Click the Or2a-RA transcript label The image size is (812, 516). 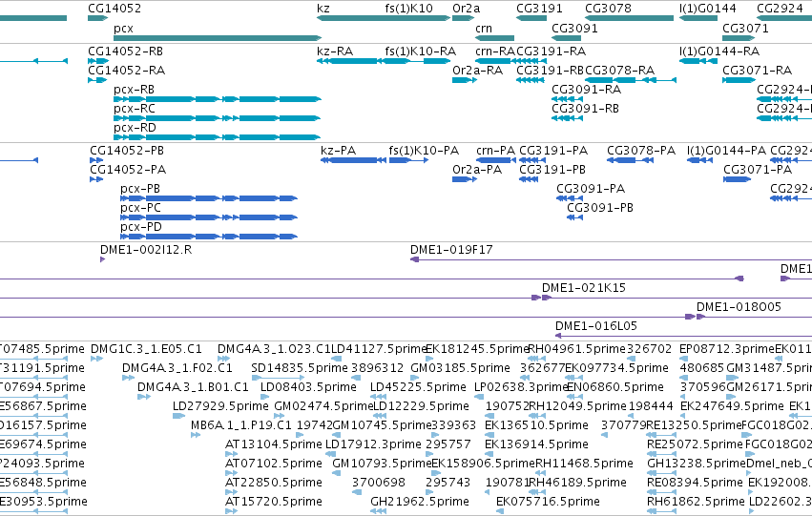pyautogui.click(x=477, y=71)
